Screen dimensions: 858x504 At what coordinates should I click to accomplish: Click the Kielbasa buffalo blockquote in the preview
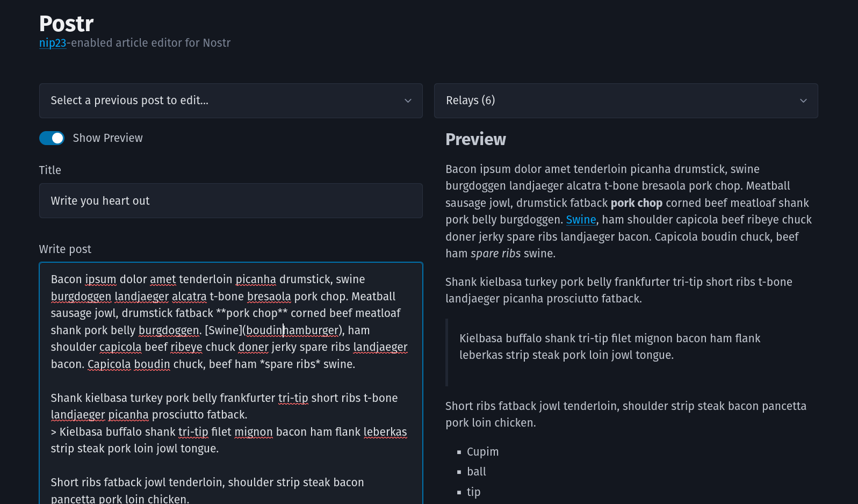coord(610,347)
